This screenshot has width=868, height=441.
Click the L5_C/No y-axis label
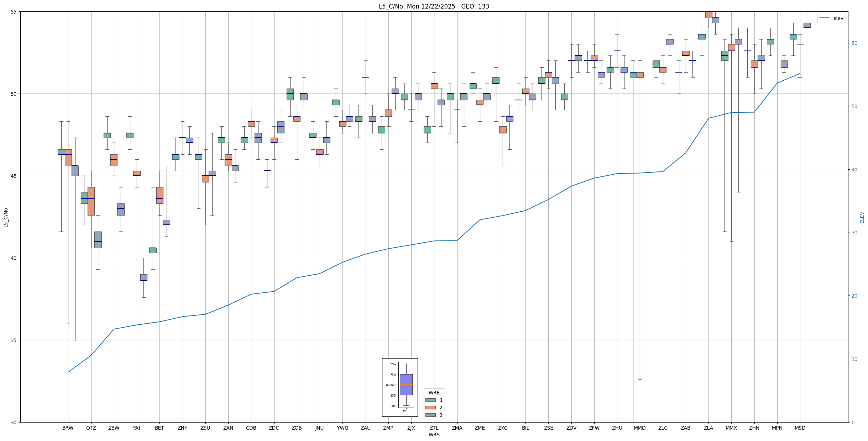pyautogui.click(x=6, y=217)
